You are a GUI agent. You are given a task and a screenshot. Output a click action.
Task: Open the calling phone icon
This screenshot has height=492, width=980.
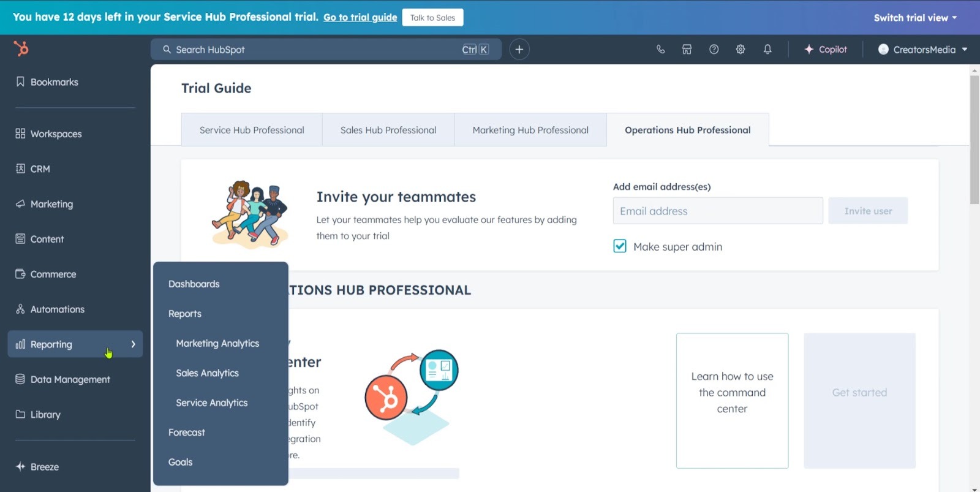[x=660, y=50]
